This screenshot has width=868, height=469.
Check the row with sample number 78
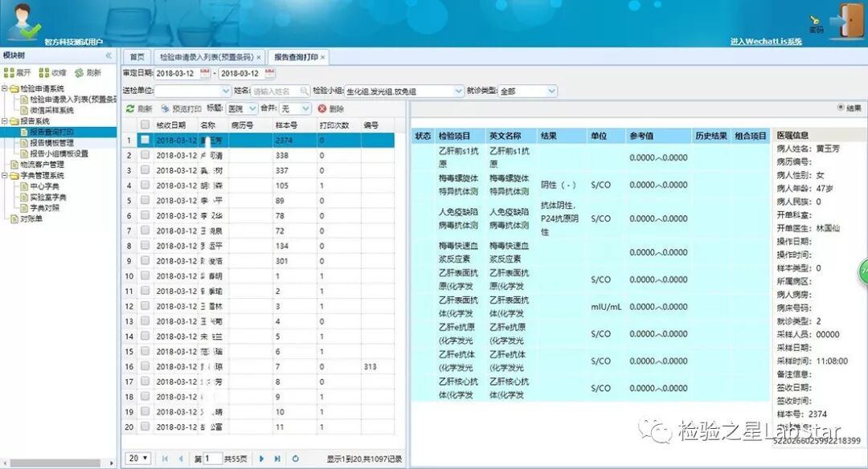[145, 216]
